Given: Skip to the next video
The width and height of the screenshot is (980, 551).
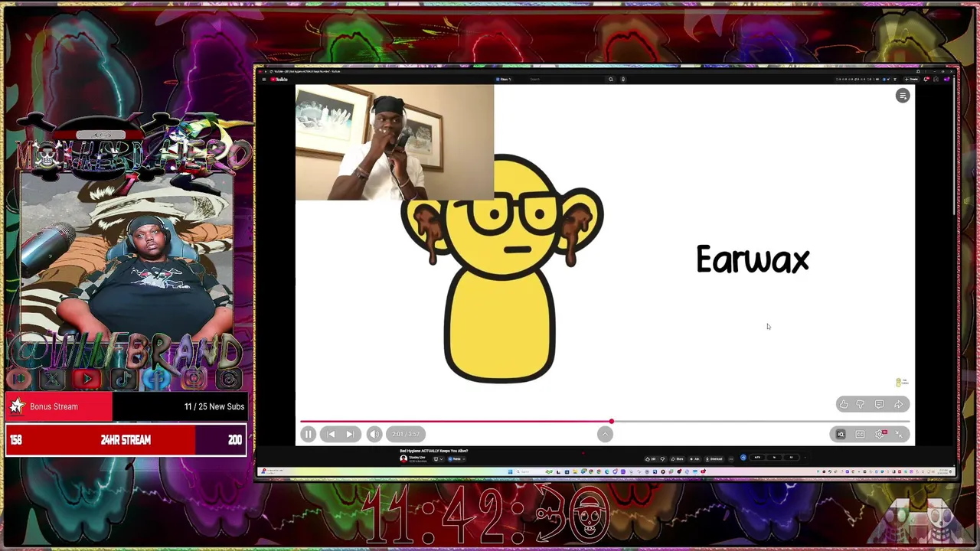Looking at the screenshot, I should click(x=350, y=434).
